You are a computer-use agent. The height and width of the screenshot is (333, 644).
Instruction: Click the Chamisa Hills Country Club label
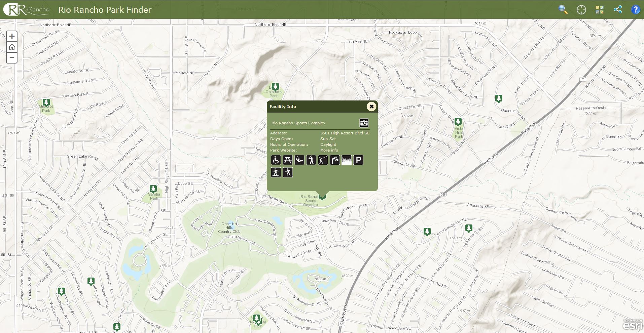pyautogui.click(x=229, y=227)
